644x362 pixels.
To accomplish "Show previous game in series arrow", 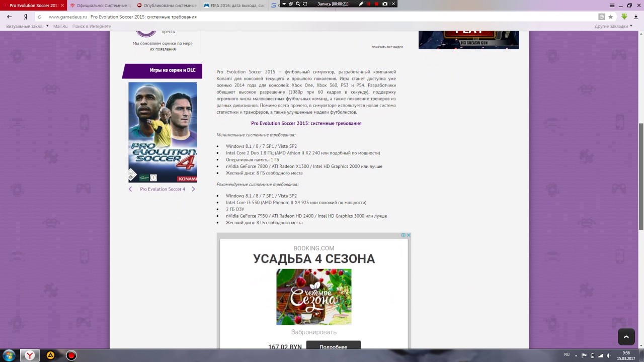I will 130,189.
